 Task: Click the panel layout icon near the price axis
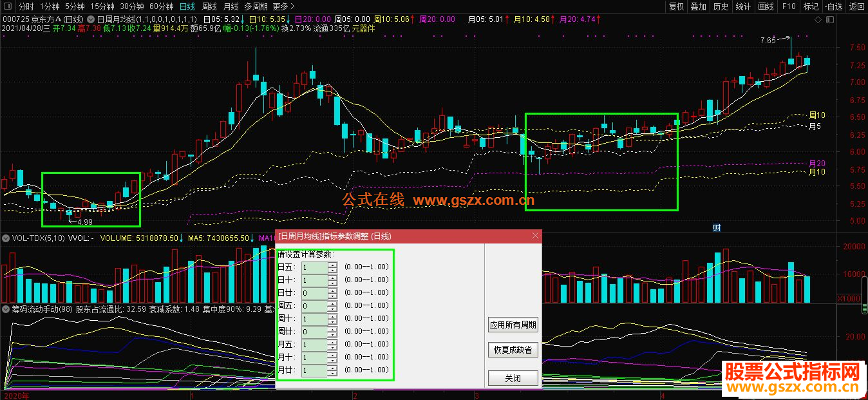point(829,20)
